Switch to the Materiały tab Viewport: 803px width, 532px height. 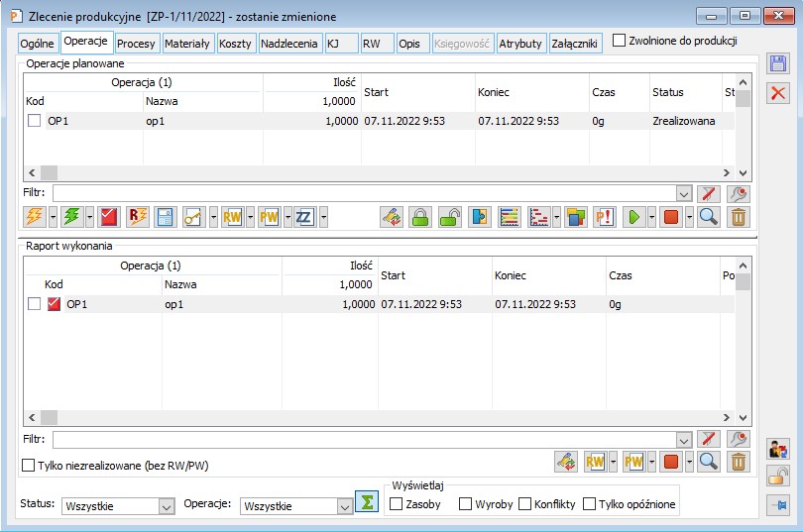(x=186, y=44)
